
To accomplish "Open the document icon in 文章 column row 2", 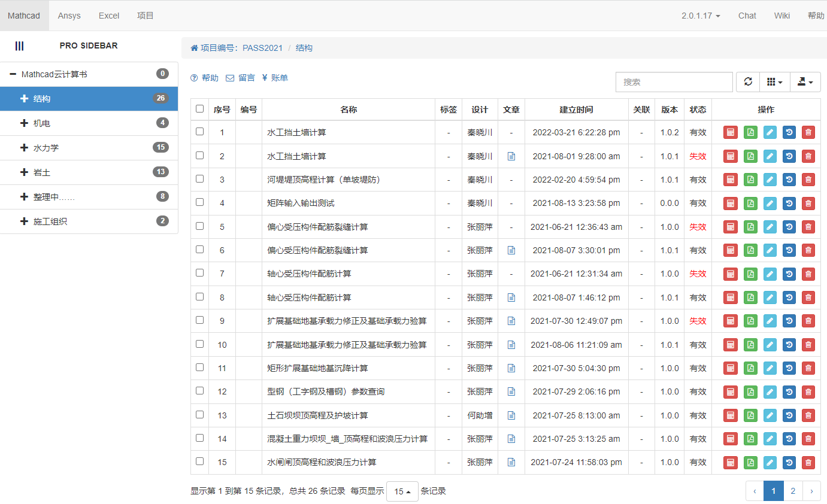I will 511,156.
